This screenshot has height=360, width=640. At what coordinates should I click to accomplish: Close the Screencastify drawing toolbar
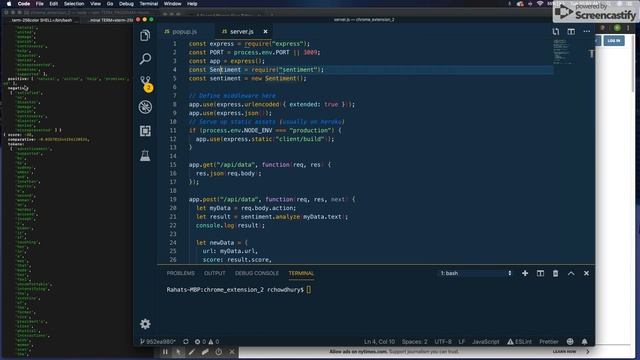pos(232,352)
